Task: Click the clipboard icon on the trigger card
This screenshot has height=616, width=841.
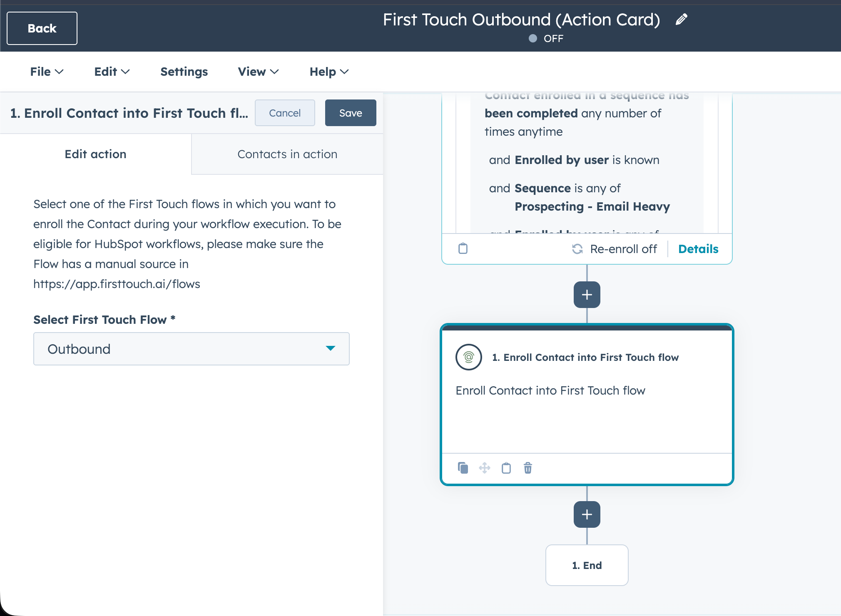Action: tap(462, 249)
